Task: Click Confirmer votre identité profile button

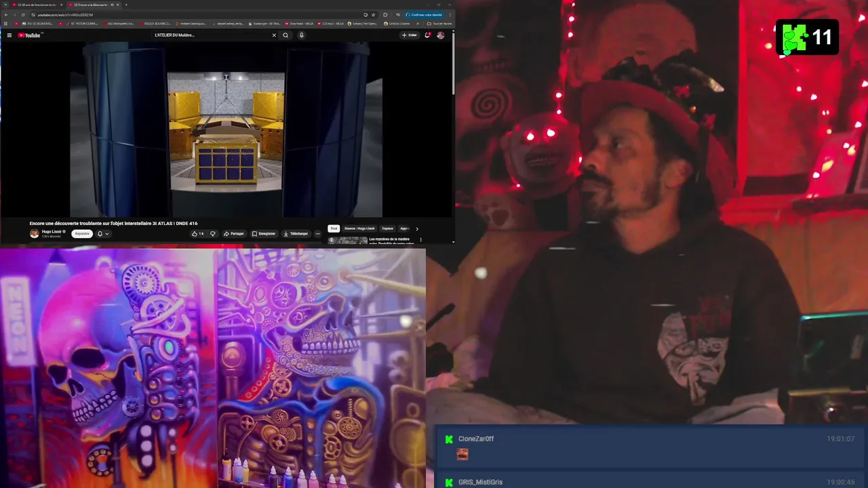Action: [x=425, y=14]
